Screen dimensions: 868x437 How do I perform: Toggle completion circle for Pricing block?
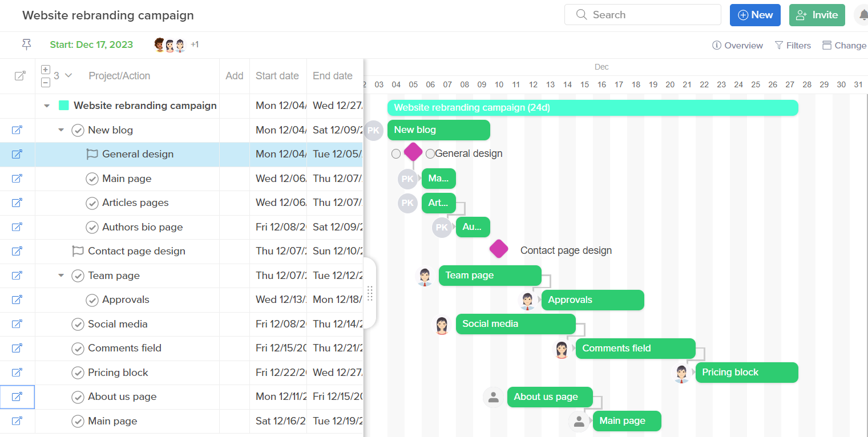78,373
